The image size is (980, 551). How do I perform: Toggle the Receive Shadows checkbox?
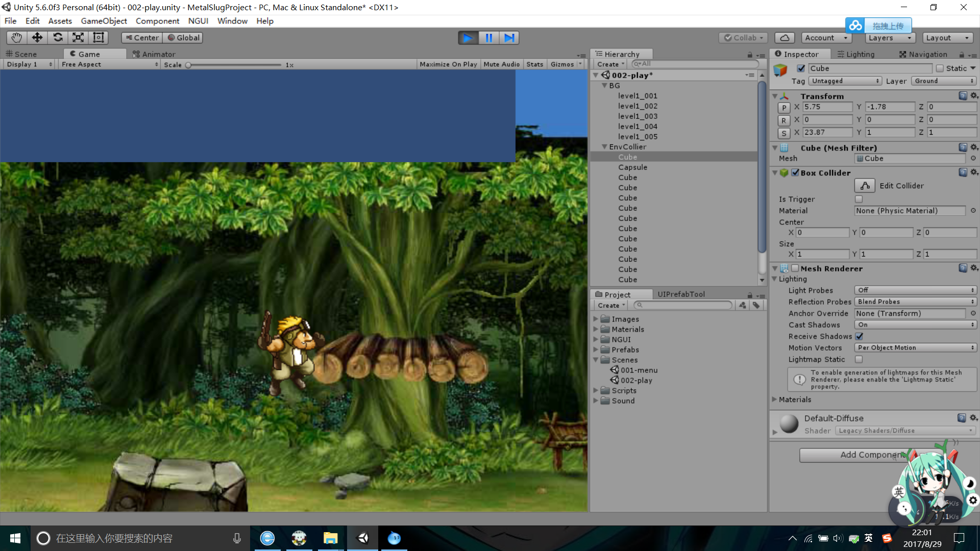(x=859, y=336)
